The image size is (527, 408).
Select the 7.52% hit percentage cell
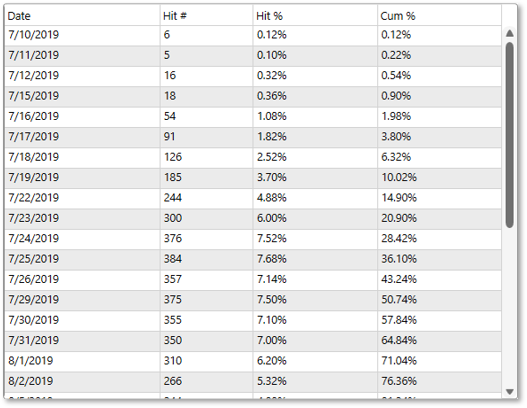(315, 239)
